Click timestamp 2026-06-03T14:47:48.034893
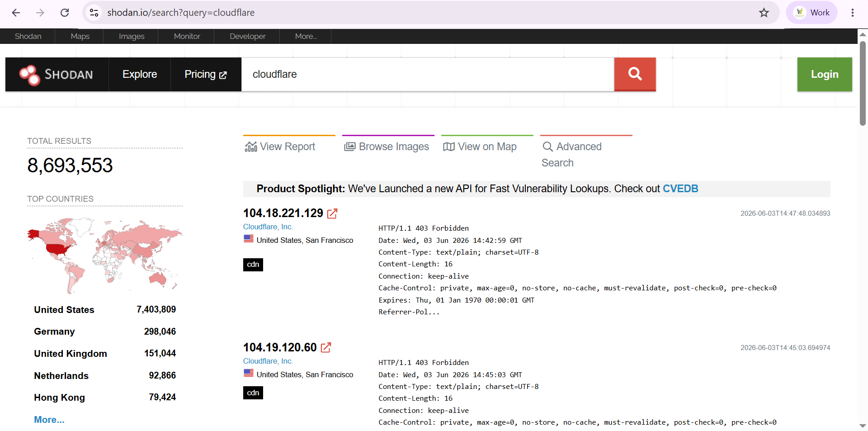This screenshot has height=431, width=868. click(785, 213)
